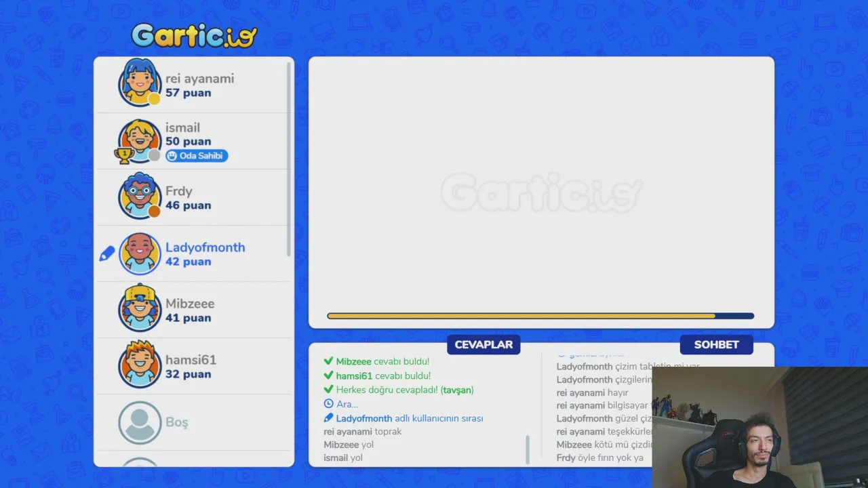This screenshot has height=488, width=868.
Task: Click the 32 puan score
Action: pyautogui.click(x=189, y=374)
